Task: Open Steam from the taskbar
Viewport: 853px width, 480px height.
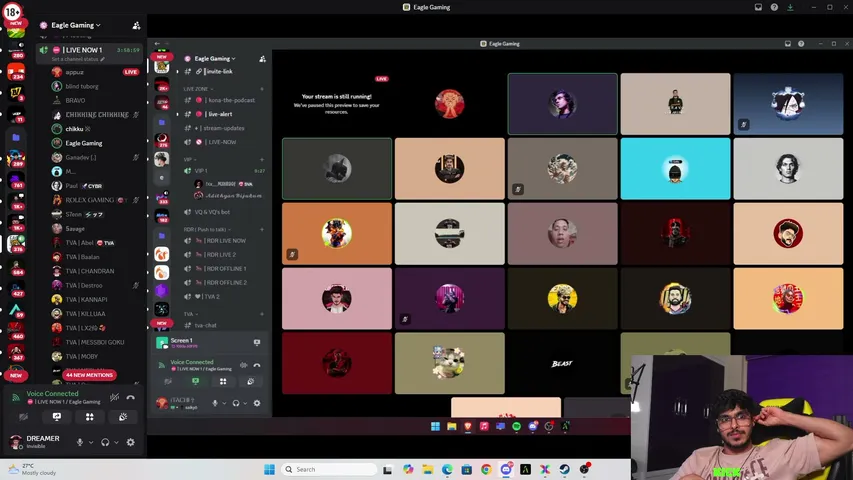Action: 564,469
